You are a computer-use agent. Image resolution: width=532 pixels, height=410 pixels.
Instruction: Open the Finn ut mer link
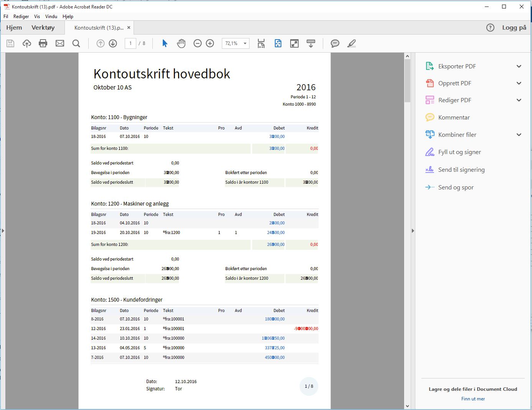point(473,399)
